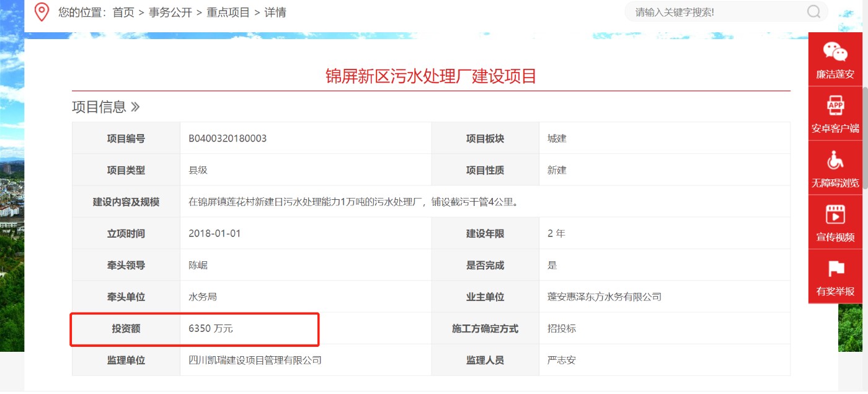Click the 有奖举报 flag icon

tap(835, 269)
